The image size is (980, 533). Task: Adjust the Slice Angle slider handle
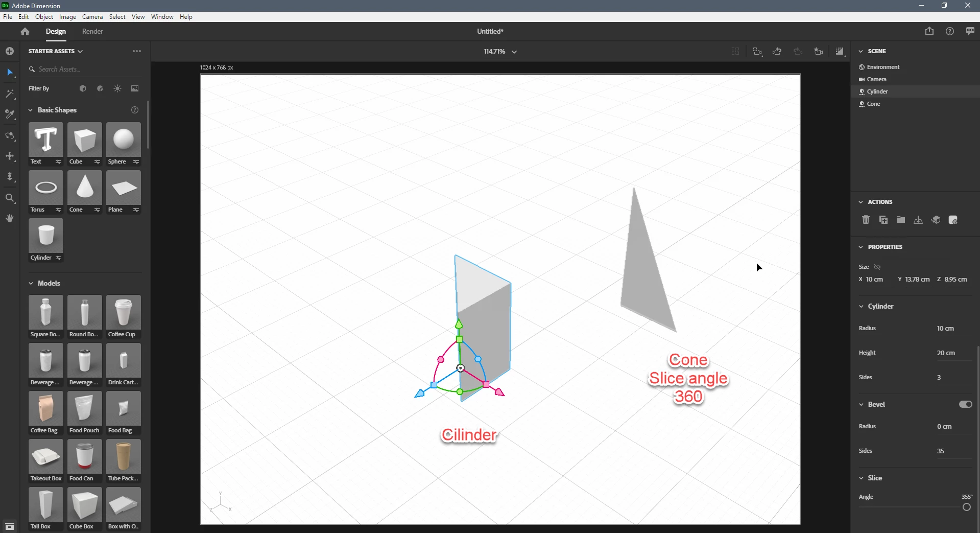pyautogui.click(x=967, y=507)
